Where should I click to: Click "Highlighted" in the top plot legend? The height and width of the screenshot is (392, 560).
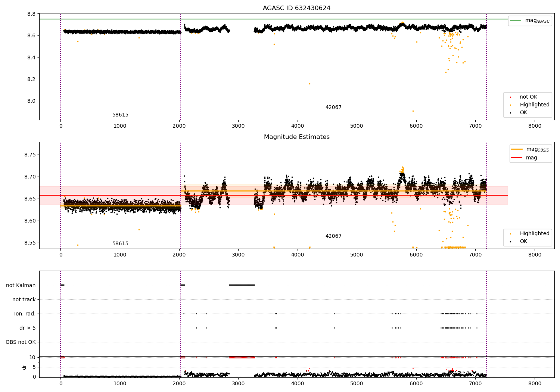(535, 105)
